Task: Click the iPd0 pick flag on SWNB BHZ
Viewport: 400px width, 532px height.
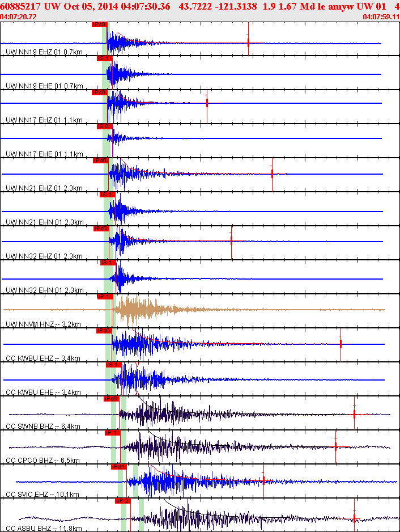Action: pos(112,398)
